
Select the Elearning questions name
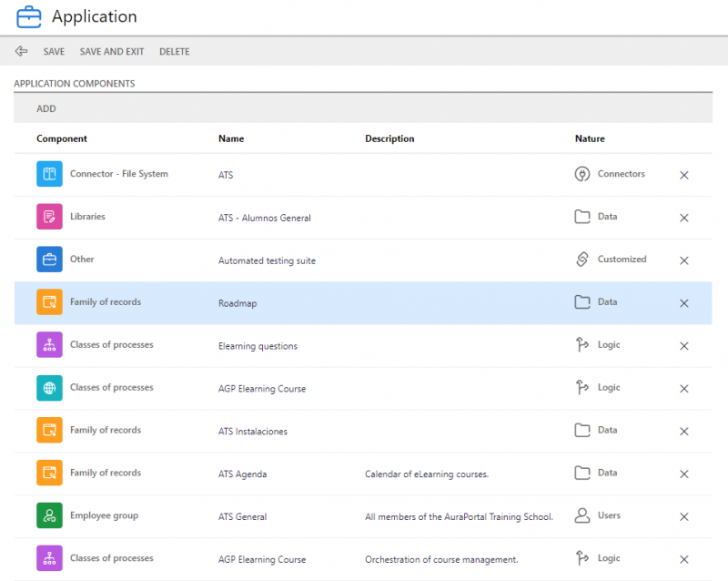pos(258,346)
